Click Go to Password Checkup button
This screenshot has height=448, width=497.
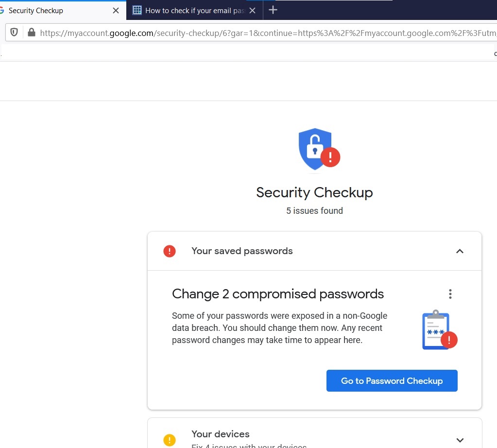click(392, 380)
